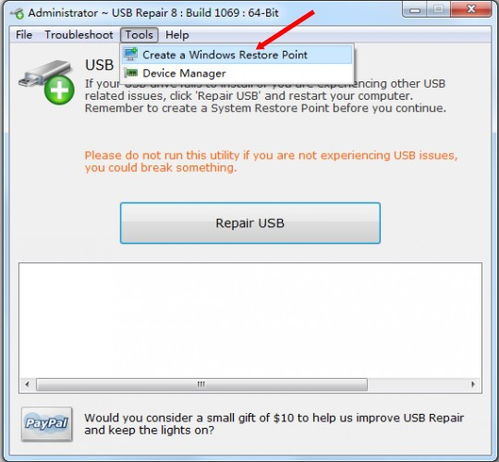499x462 pixels.
Task: Click the USB Repair app icon in title bar
Action: point(17,13)
